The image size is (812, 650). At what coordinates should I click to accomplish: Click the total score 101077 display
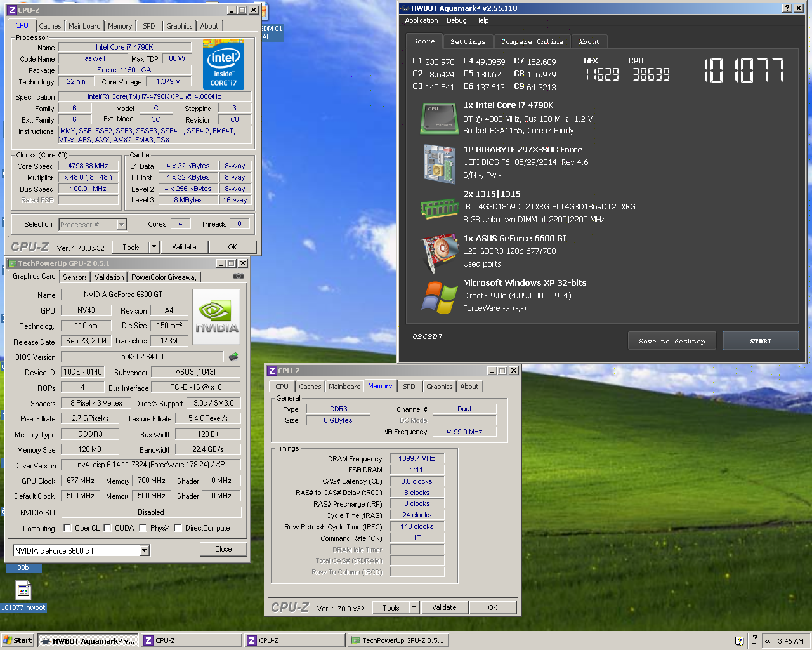743,70
